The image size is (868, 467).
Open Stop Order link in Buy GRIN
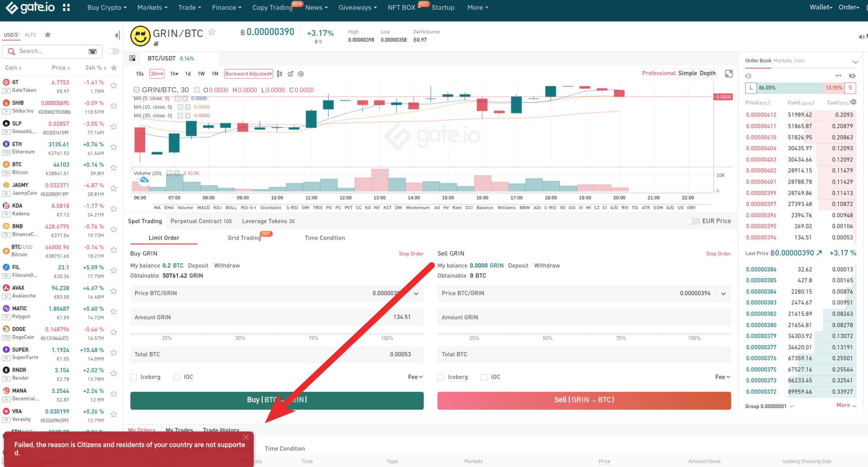411,254
